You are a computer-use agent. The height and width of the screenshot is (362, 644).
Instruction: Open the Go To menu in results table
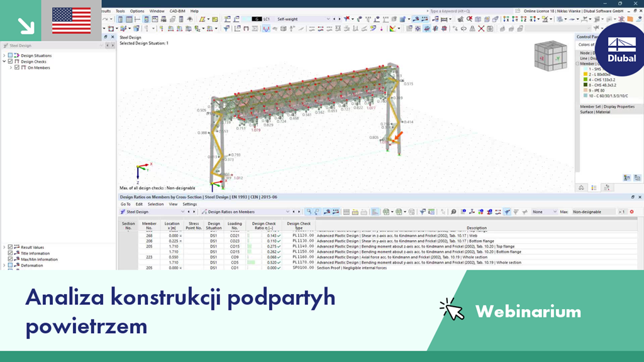click(x=125, y=204)
